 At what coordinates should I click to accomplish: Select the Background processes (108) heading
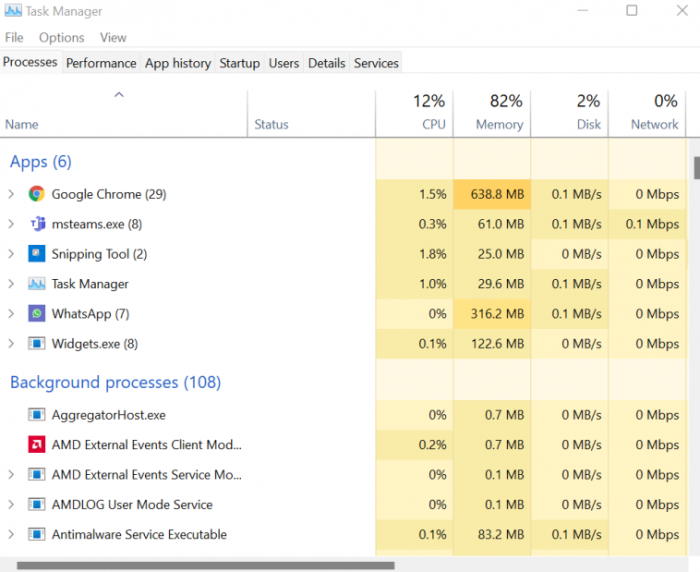(116, 382)
